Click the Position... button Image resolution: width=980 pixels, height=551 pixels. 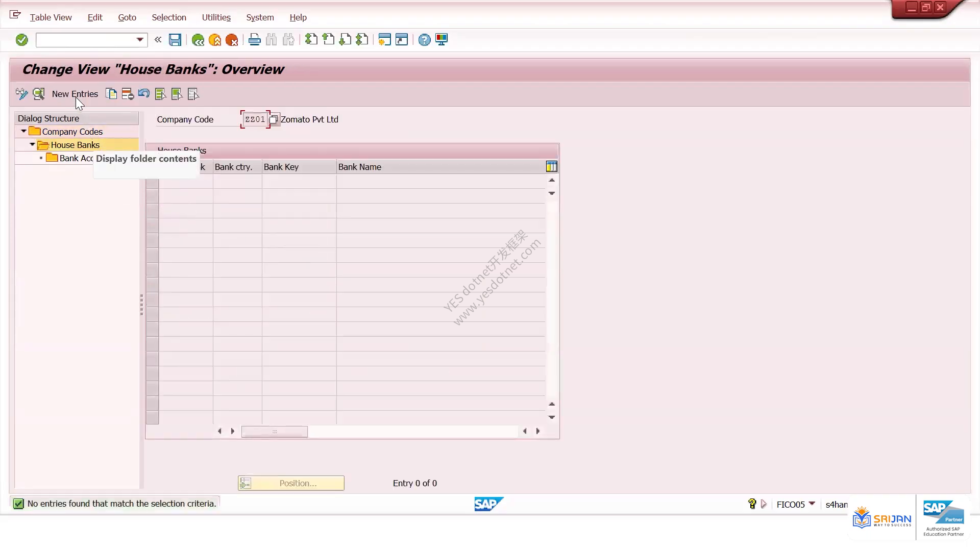pyautogui.click(x=291, y=483)
